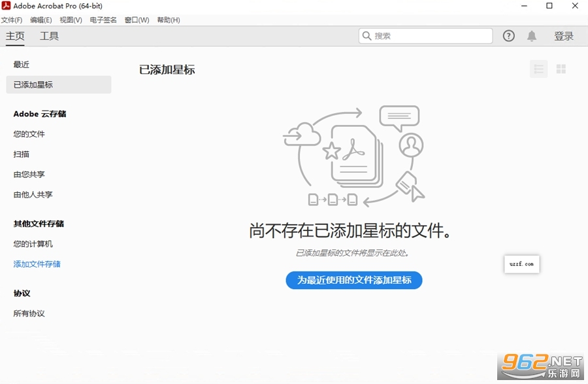Screen dimensions: 588x384
Task: Open 您的计算机 file storage
Action: pyautogui.click(x=33, y=244)
